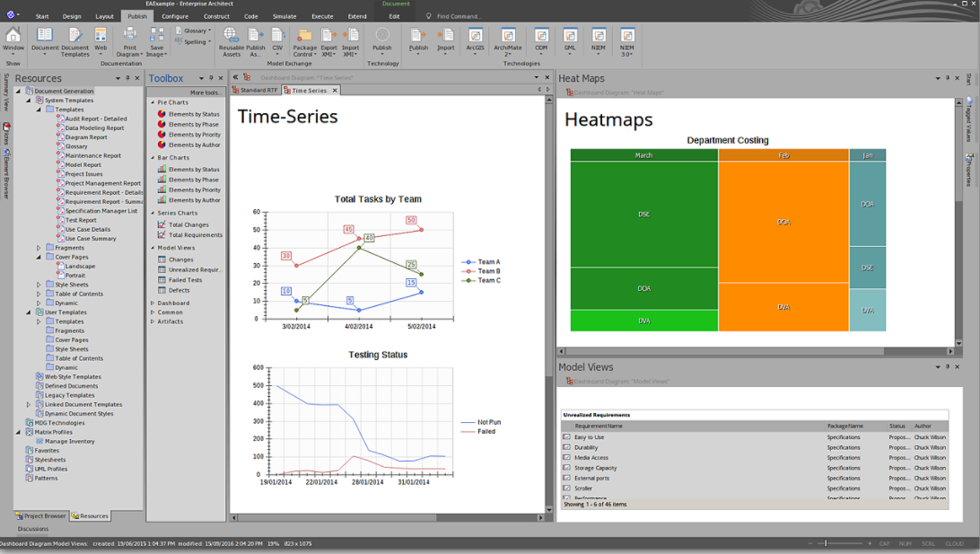This screenshot has height=554, width=980.
Task: Select the Unrealized Requirements model view tool
Action: coord(194,269)
